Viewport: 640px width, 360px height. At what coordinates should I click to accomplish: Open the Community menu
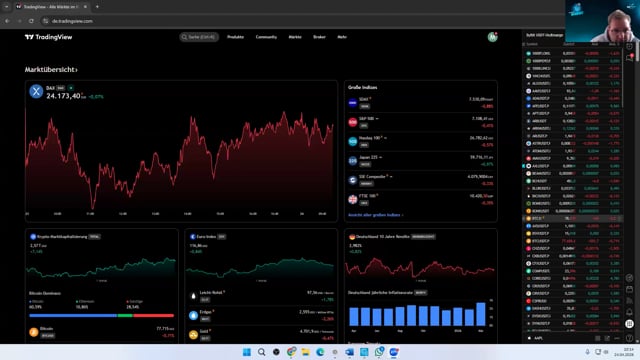click(266, 37)
